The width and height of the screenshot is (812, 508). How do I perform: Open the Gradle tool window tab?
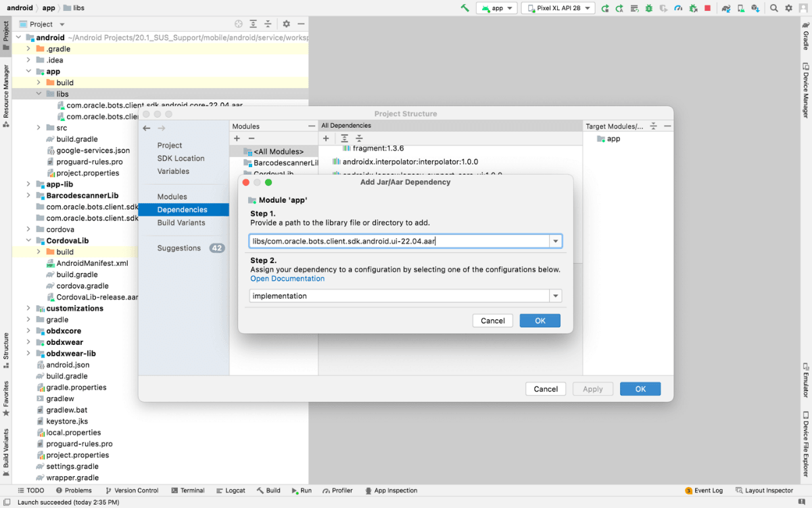click(805, 36)
